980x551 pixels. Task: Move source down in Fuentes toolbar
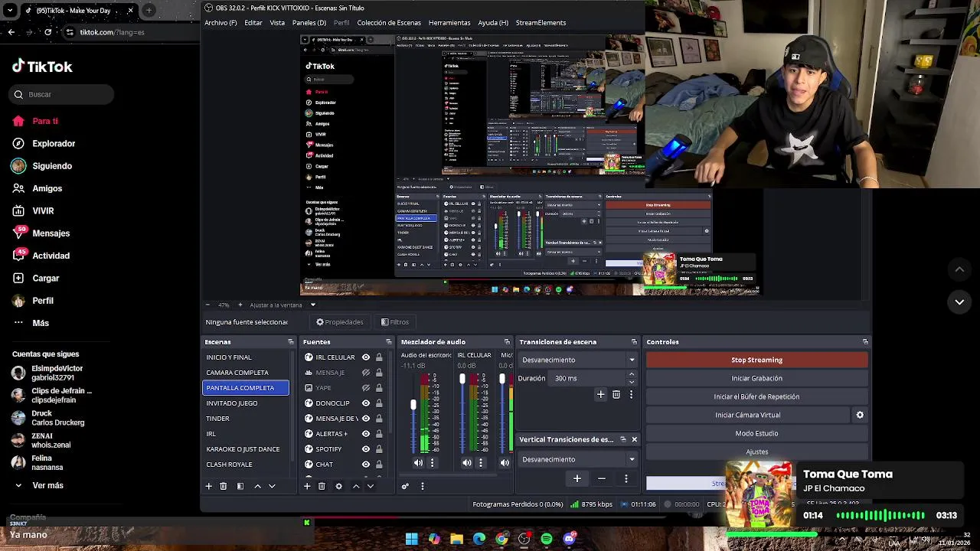(371, 486)
